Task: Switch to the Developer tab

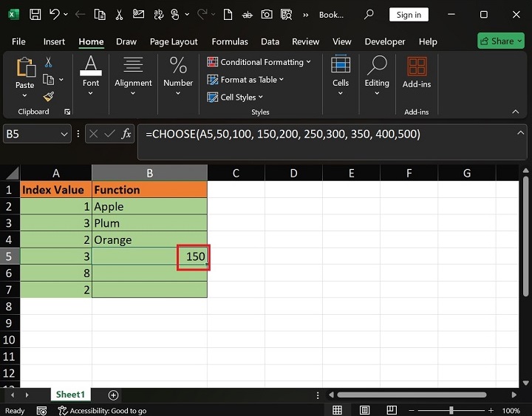Action: click(385, 41)
